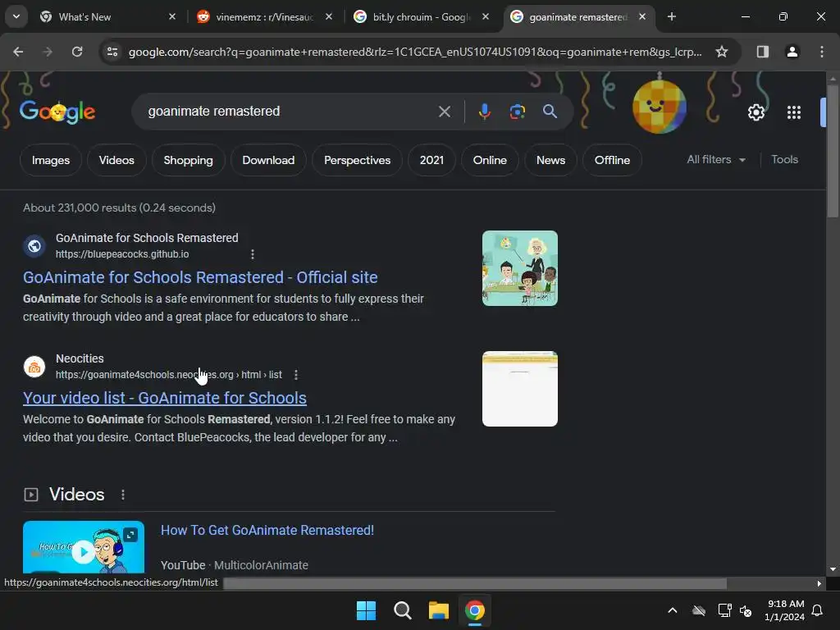
Task: Switch to the vinememz Reddit tab
Action: click(265, 17)
